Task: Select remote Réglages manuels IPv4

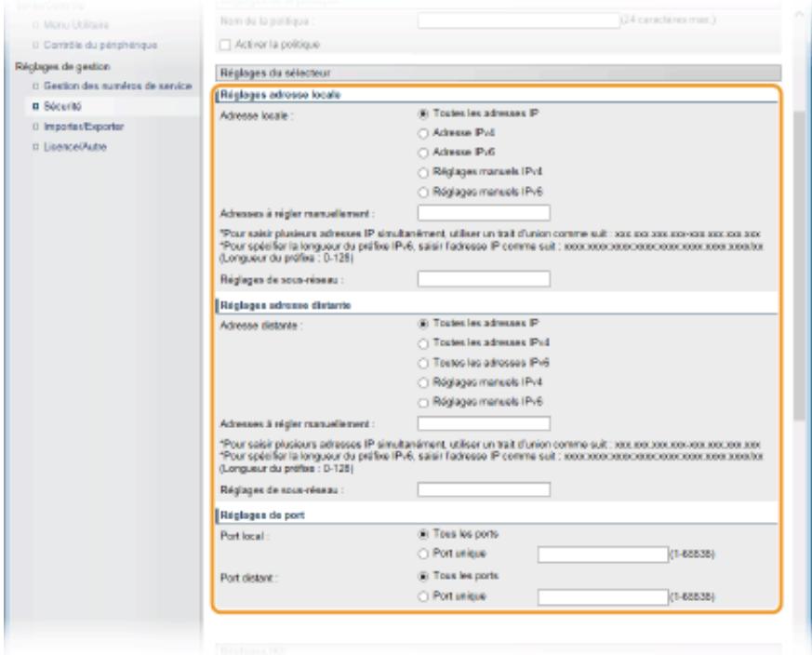Action: coord(423,382)
